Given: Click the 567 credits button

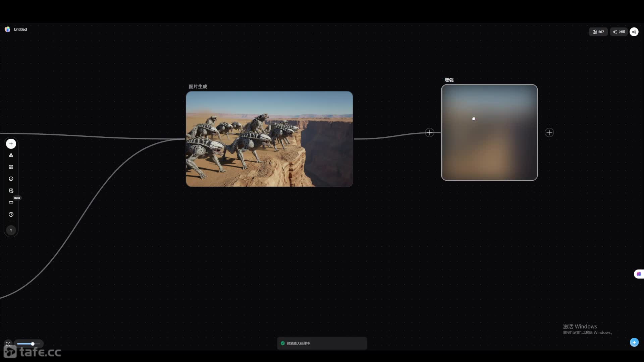Looking at the screenshot, I should pyautogui.click(x=598, y=32).
